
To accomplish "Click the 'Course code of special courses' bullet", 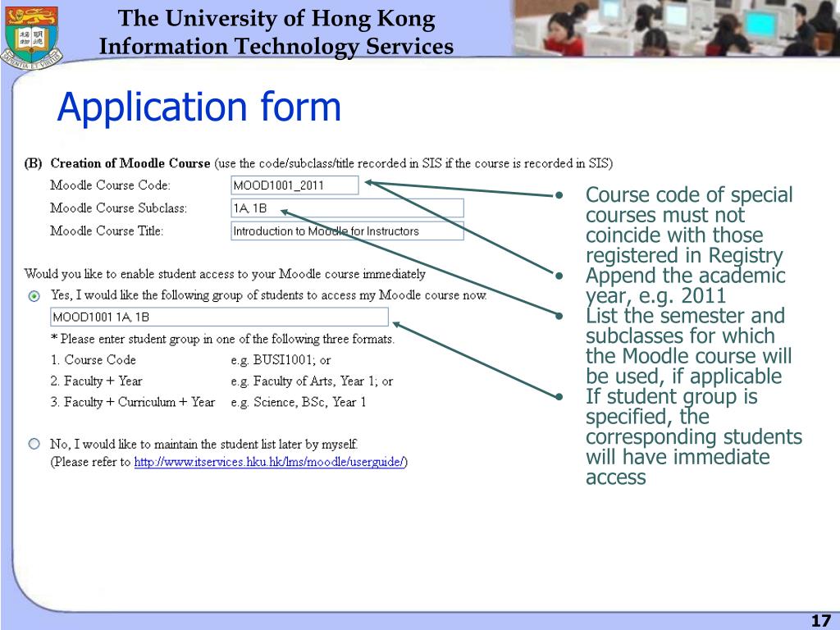I will coord(689,225).
